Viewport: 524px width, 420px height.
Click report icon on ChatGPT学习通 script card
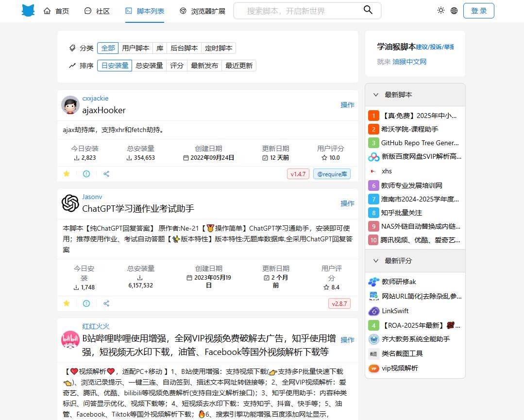pyautogui.click(x=86, y=303)
